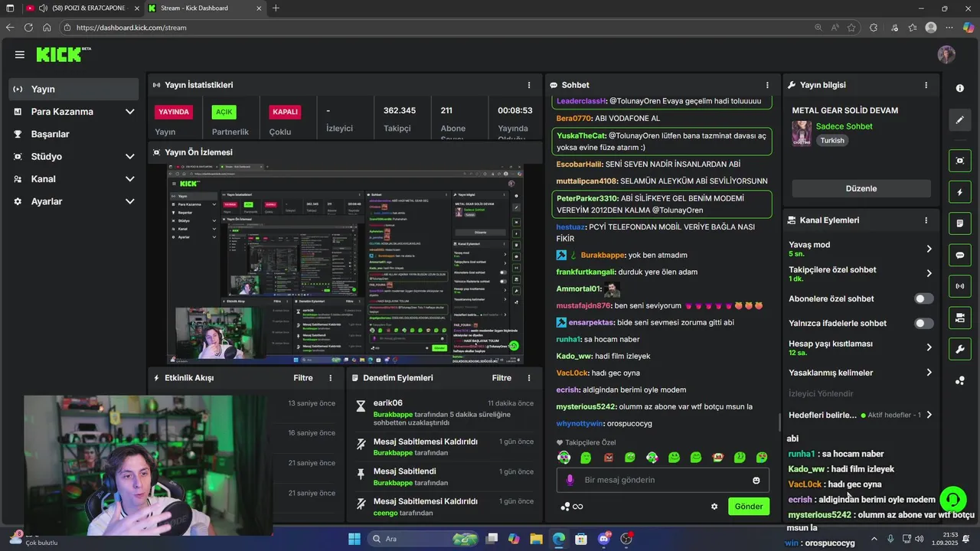
Task: Open the green headset support bubble
Action: (952, 500)
